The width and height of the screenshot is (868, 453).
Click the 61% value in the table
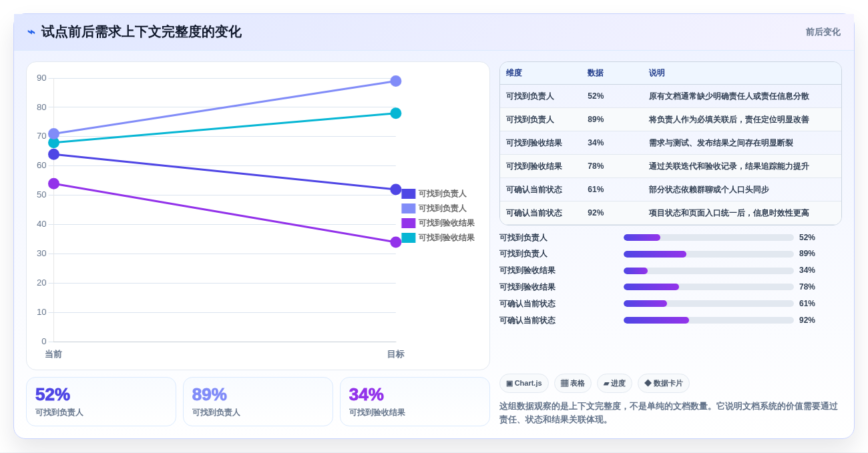pyautogui.click(x=596, y=189)
